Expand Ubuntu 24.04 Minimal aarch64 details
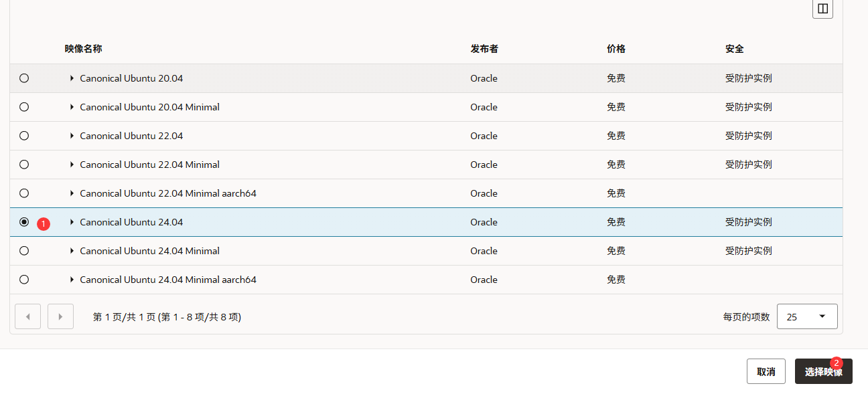The image size is (868, 394). [72, 280]
